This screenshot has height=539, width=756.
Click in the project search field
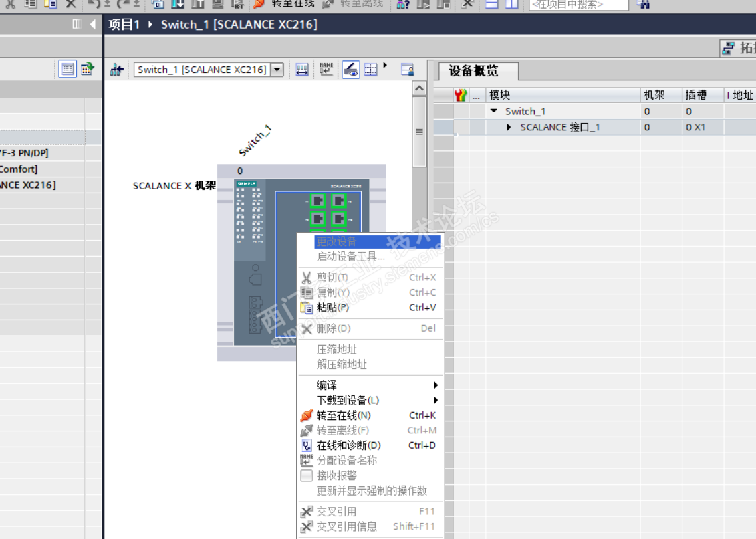(579, 5)
